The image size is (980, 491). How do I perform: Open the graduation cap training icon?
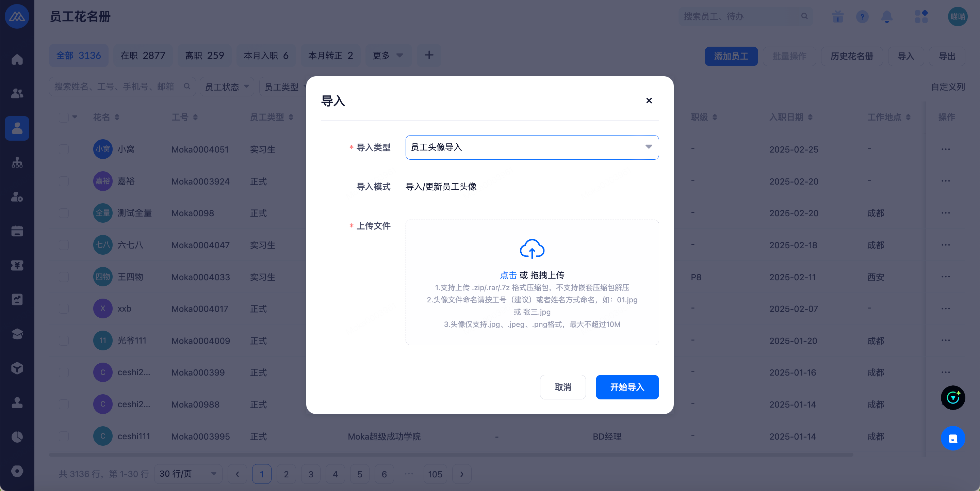coord(17,334)
